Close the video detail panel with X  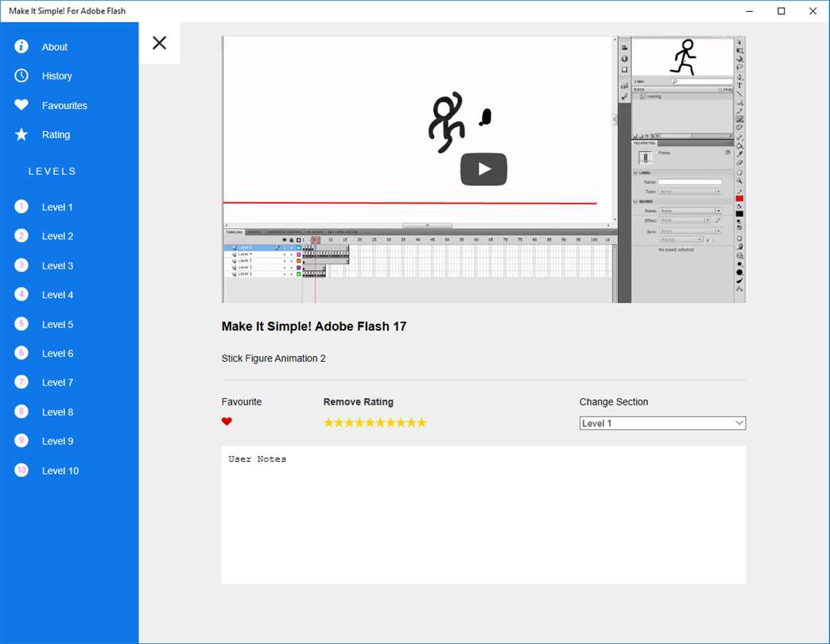tap(159, 43)
